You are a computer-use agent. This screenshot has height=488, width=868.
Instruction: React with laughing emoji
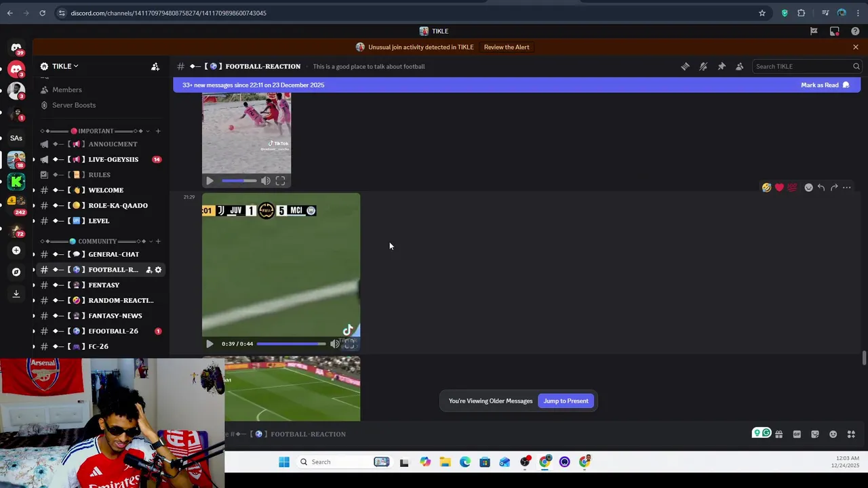(766, 188)
